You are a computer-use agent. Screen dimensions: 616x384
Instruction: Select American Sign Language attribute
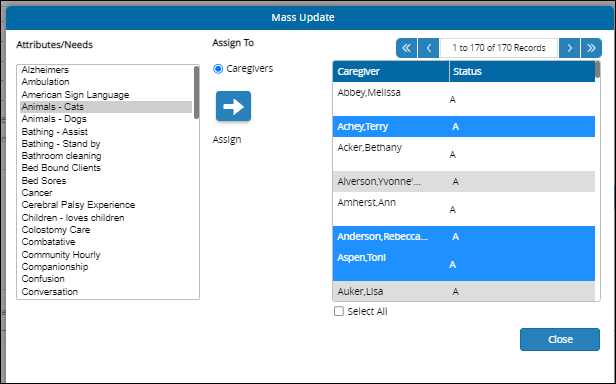[x=106, y=95]
